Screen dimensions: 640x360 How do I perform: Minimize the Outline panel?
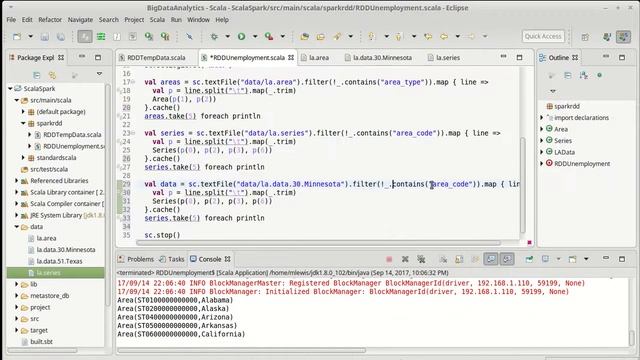pyautogui.click(x=606, y=57)
